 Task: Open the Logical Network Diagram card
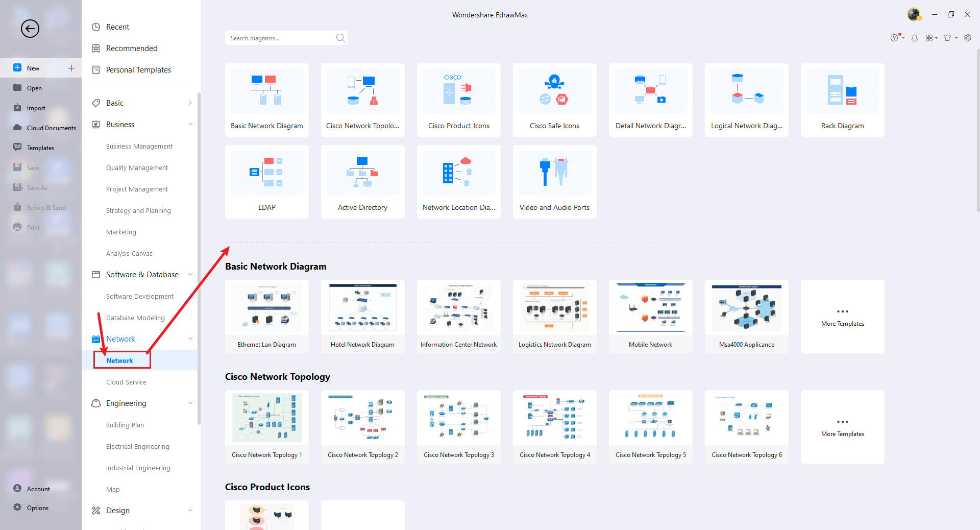click(747, 100)
